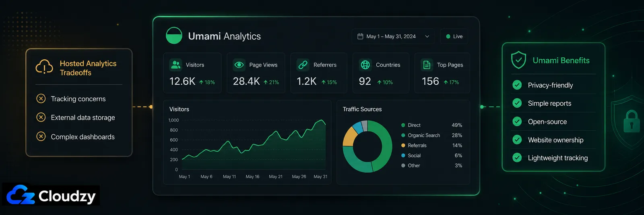Image resolution: width=644 pixels, height=215 pixels.
Task: Click the Privacy-friendly text
Action: coord(550,85)
